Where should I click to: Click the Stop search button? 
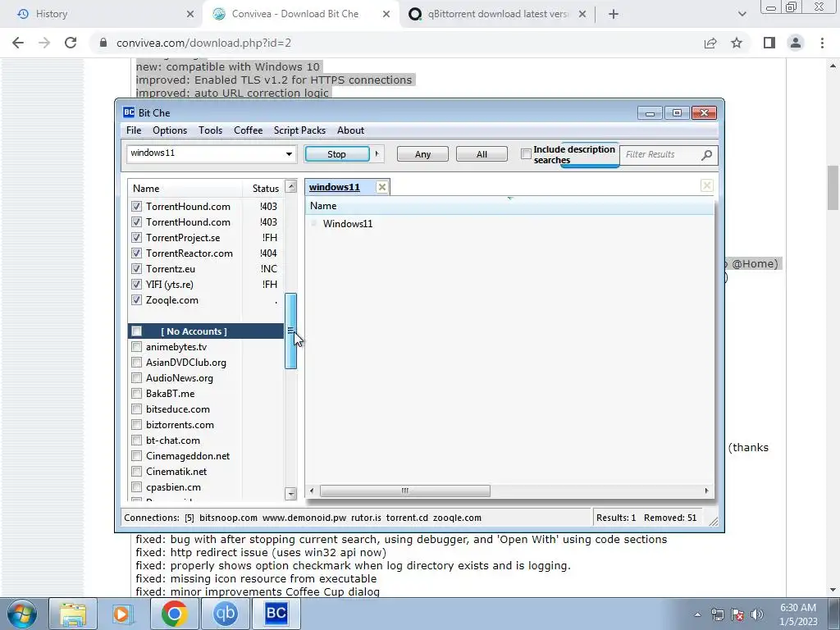(337, 154)
